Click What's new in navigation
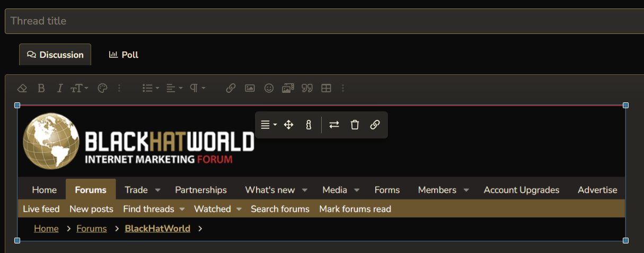 pyautogui.click(x=270, y=190)
